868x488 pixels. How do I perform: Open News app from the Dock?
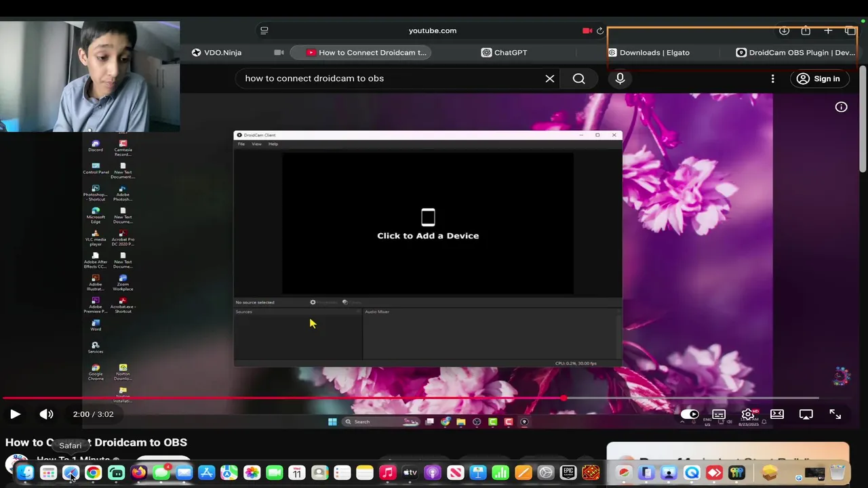(455, 472)
